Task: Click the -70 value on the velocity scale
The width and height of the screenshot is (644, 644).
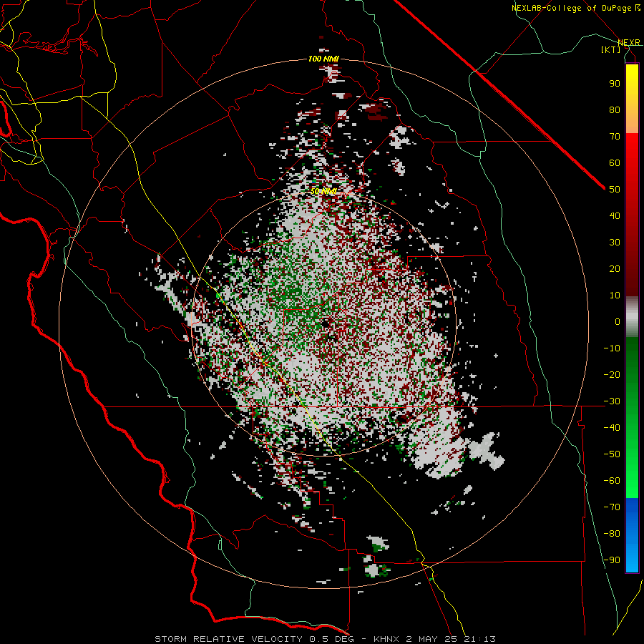Action: [612, 507]
